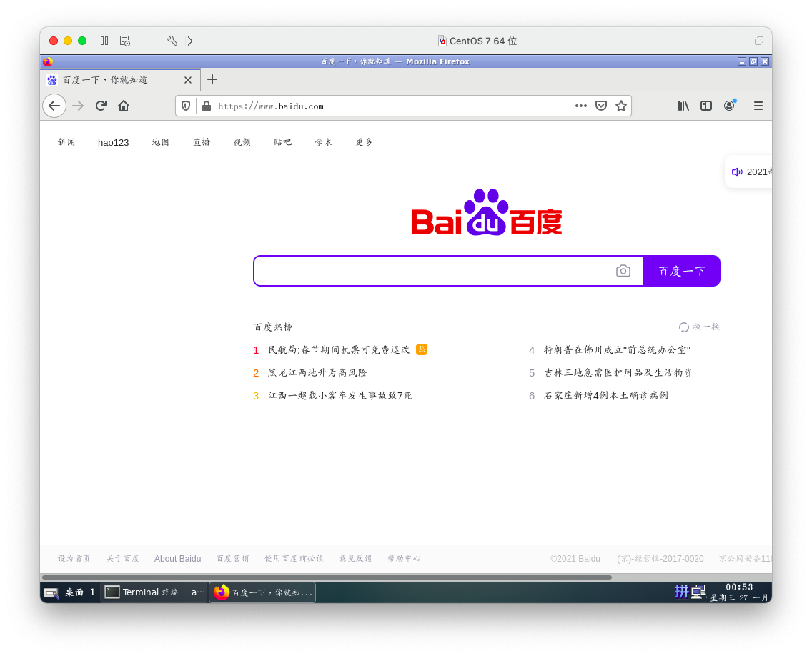Click the Baidu logo image
The image size is (812, 656).
coord(486,212)
